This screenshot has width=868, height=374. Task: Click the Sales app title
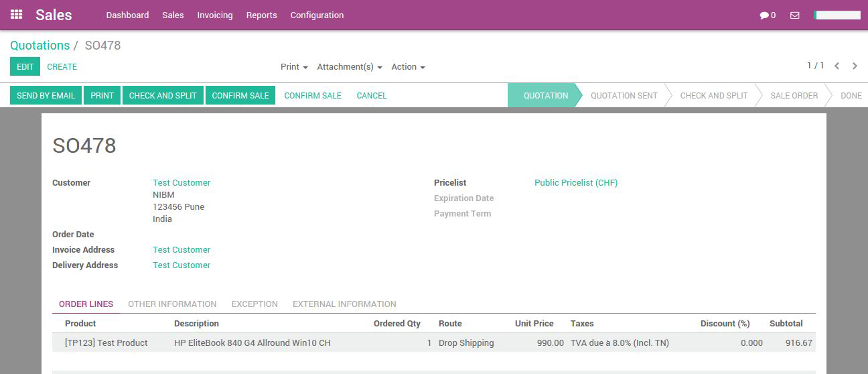54,15
